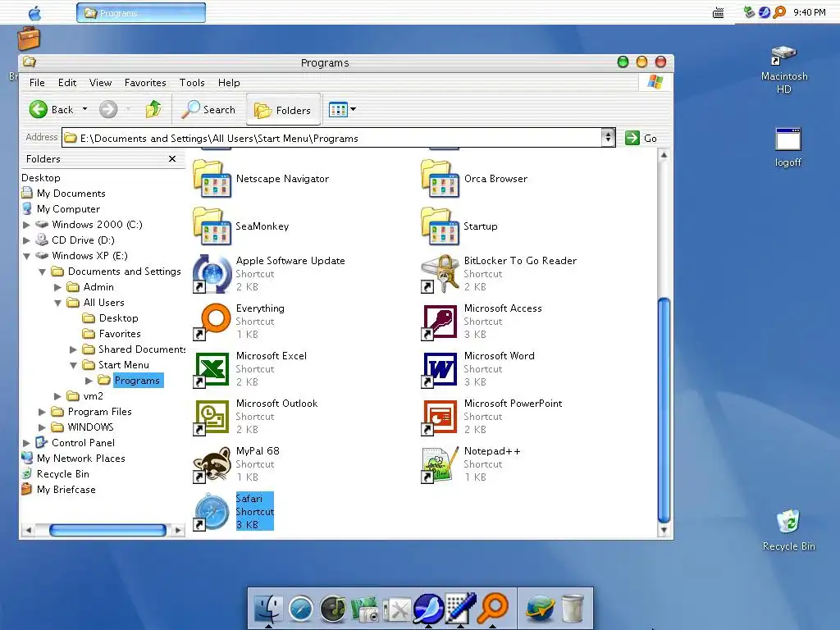The image size is (840, 630).
Task: Open the Views dropdown button
Action: (x=342, y=110)
